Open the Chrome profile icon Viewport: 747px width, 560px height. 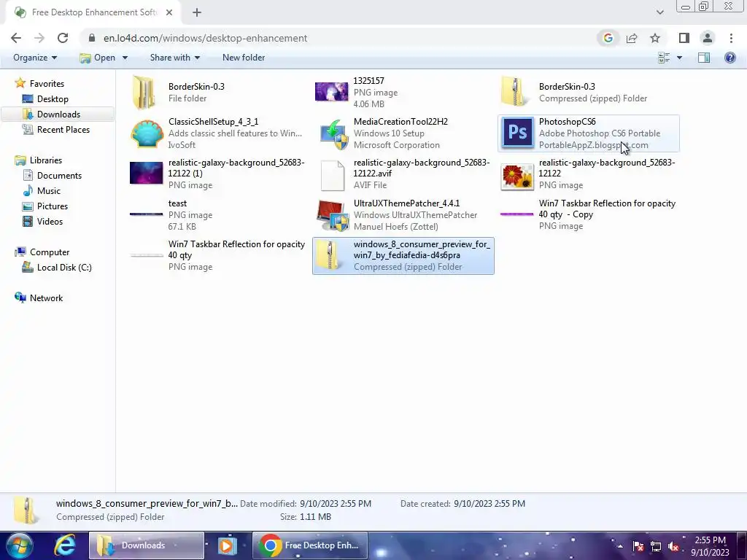pyautogui.click(x=708, y=38)
